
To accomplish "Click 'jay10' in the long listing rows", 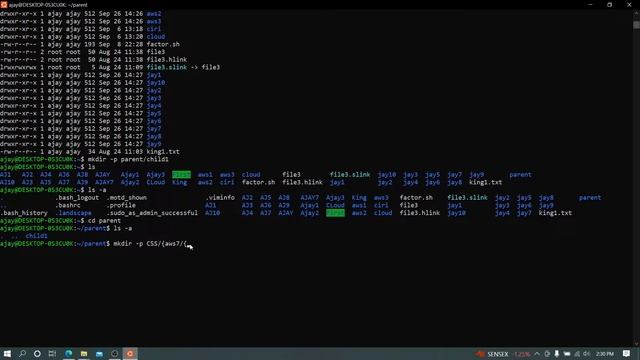I will (156, 82).
